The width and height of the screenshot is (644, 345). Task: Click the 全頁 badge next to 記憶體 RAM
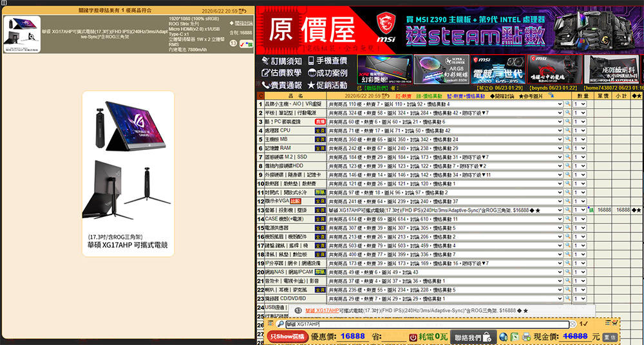(320, 148)
